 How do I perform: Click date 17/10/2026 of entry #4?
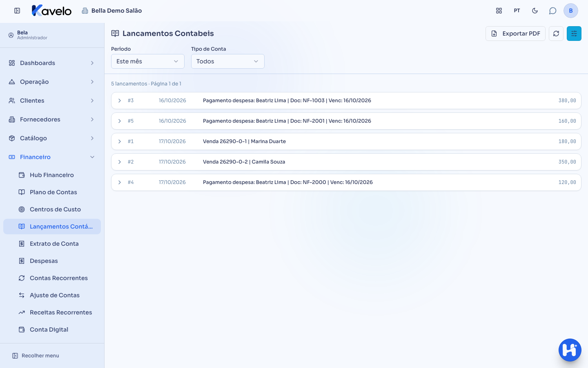(172, 182)
